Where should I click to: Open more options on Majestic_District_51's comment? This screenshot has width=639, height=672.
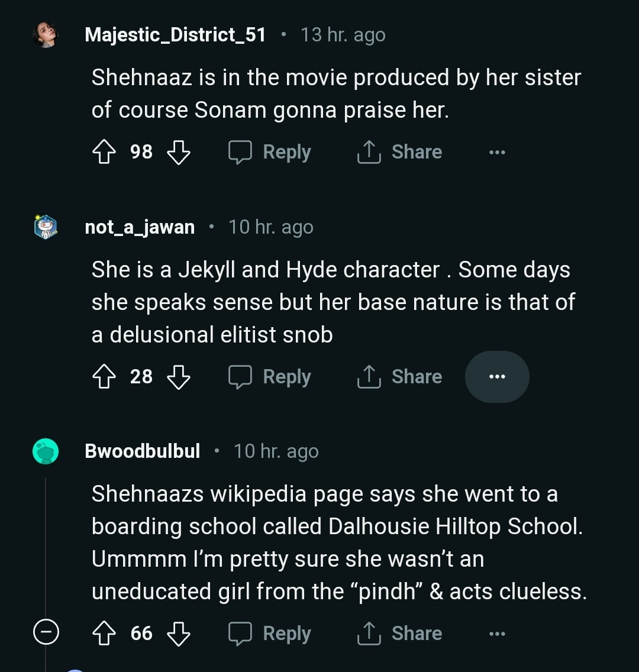coord(497,152)
